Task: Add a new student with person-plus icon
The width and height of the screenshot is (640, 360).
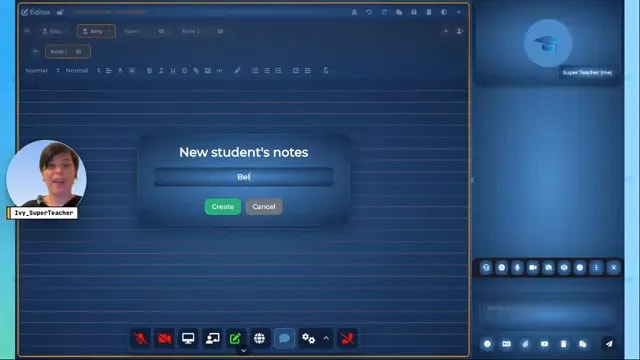Action: pyautogui.click(x=459, y=31)
